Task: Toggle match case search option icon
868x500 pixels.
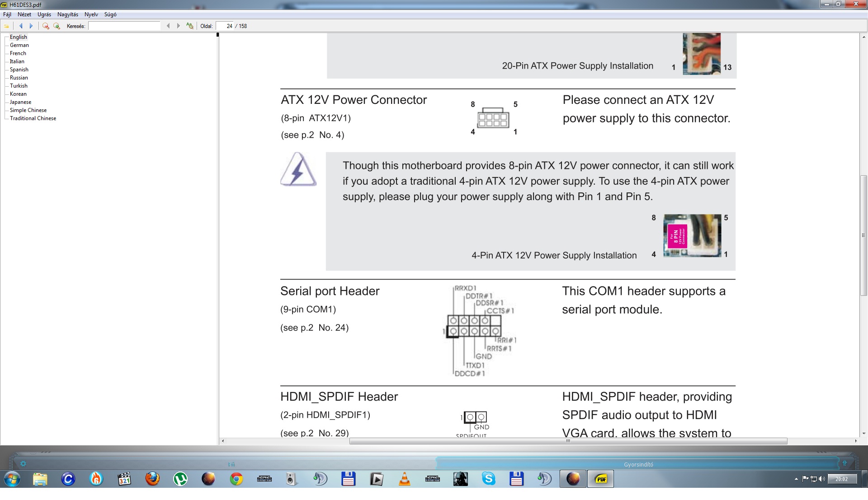Action: pyautogui.click(x=190, y=26)
